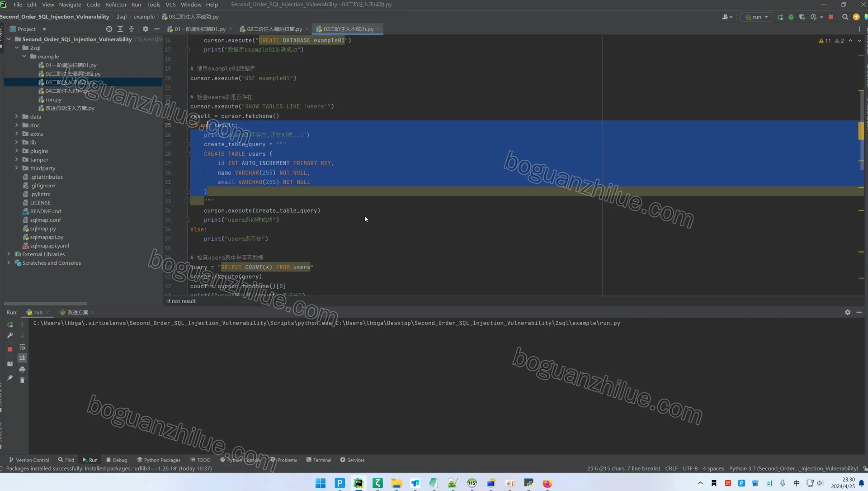The image size is (868, 491).
Task: Hide the Run tool window
Action: click(859, 312)
